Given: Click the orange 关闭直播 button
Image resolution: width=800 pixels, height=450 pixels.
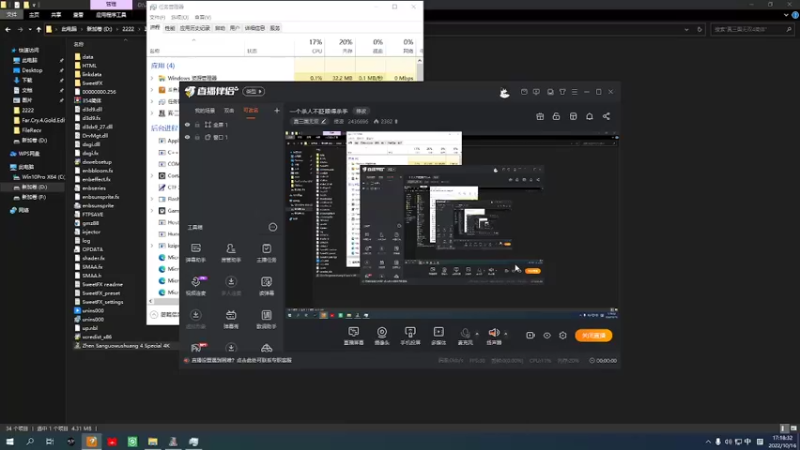Looking at the screenshot, I should [x=593, y=335].
